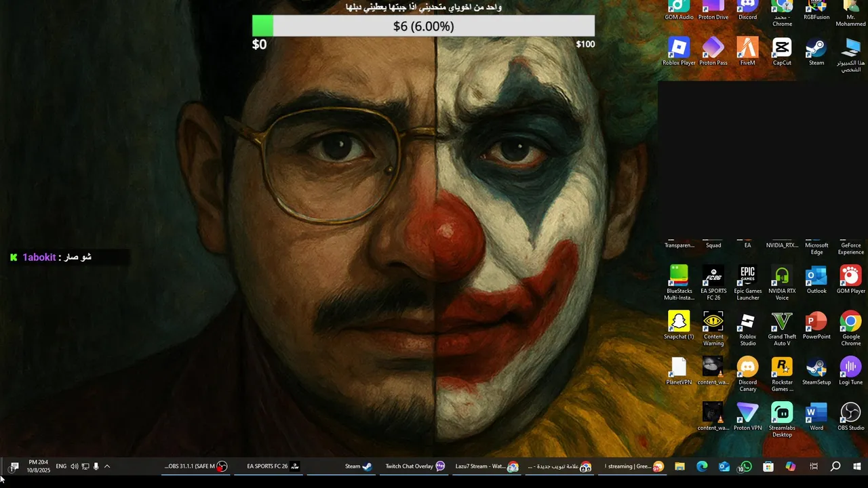
Task: Open the GOM Audio desktop shortcut
Action: [x=679, y=10]
